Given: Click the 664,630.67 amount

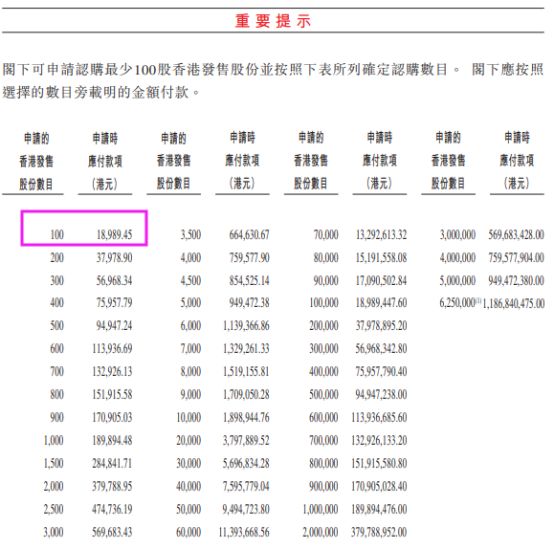Looking at the screenshot, I should click(x=249, y=235).
